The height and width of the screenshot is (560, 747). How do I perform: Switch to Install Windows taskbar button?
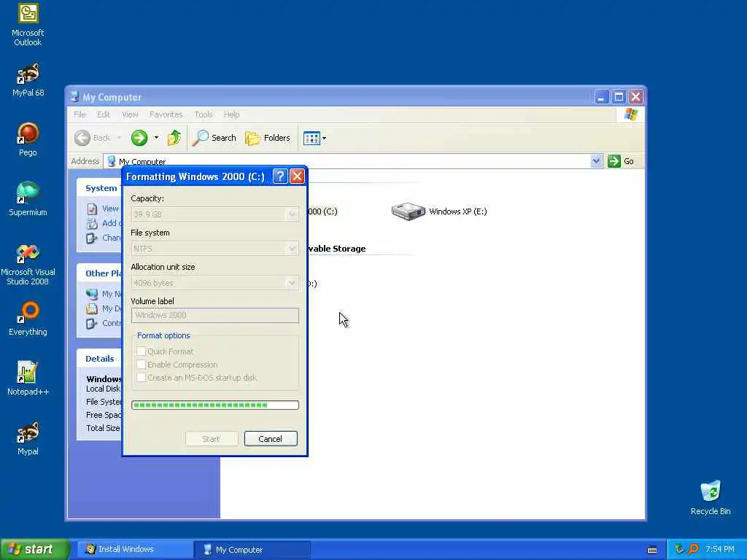tap(134, 550)
